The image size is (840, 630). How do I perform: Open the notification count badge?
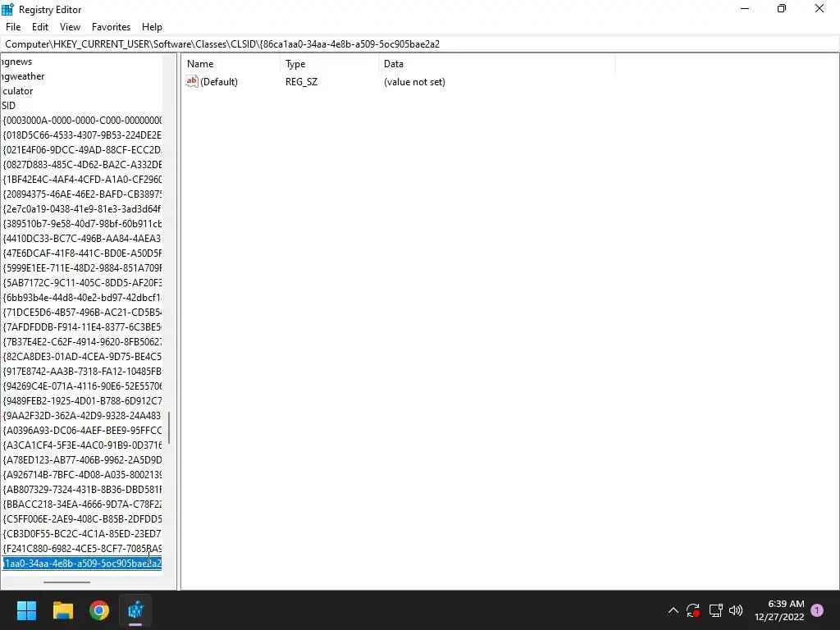click(817, 610)
